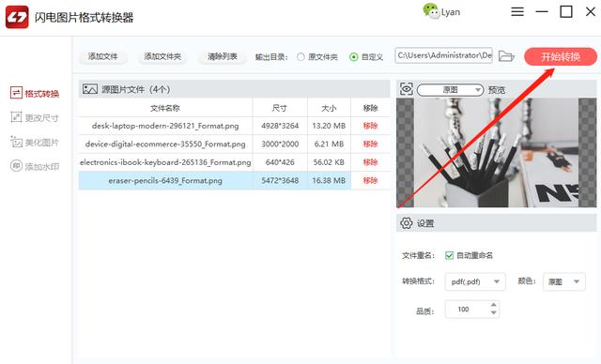Click the 16.38 MB file size cell
The width and height of the screenshot is (601, 364).
click(x=329, y=180)
